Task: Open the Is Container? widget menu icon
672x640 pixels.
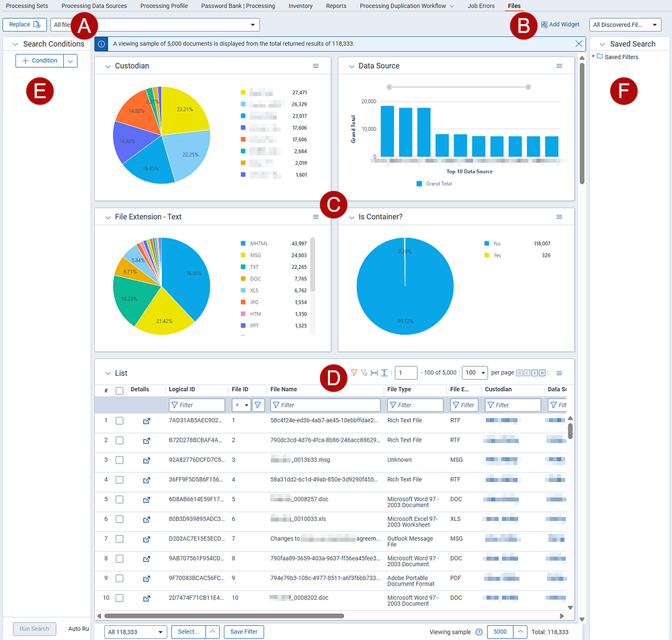Action: pyautogui.click(x=559, y=217)
